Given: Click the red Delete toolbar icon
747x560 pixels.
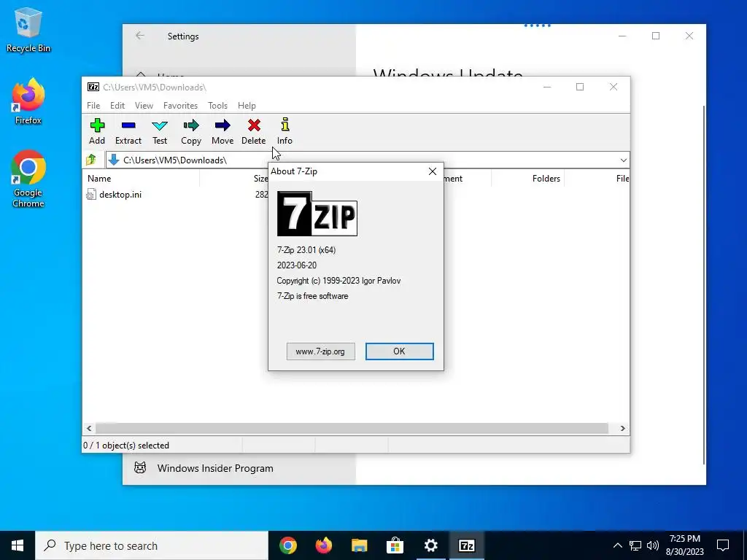Looking at the screenshot, I should coord(254,125).
